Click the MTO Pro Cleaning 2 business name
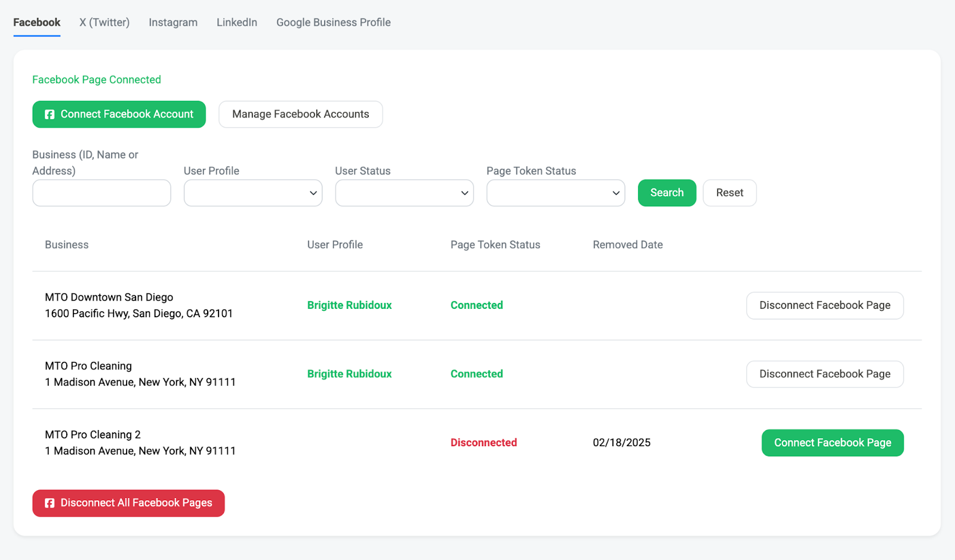Screen dimensions: 955x560 [x=93, y=435]
